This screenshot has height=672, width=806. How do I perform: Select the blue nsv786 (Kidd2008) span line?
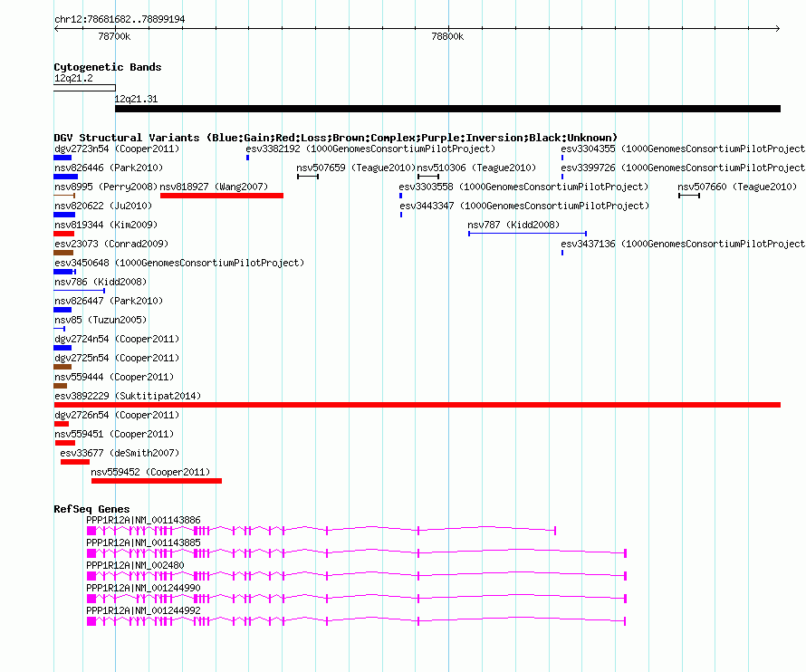(80, 291)
